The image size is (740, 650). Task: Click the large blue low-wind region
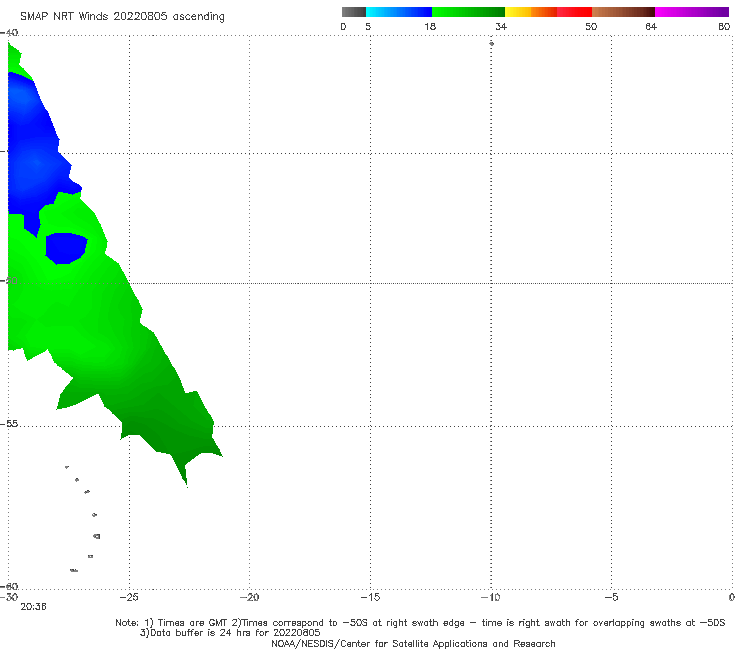coord(33,151)
